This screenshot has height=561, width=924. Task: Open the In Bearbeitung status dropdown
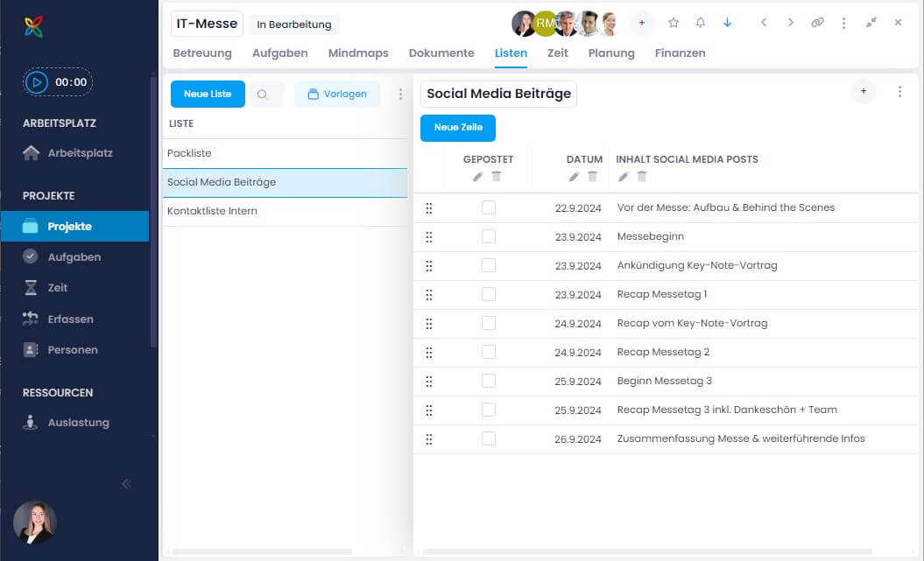tap(293, 25)
